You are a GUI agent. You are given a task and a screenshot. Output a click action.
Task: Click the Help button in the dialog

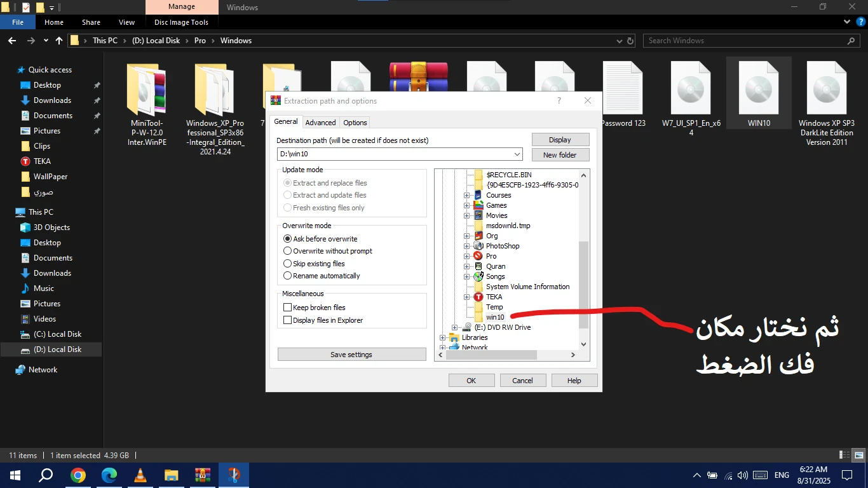[574, 381]
